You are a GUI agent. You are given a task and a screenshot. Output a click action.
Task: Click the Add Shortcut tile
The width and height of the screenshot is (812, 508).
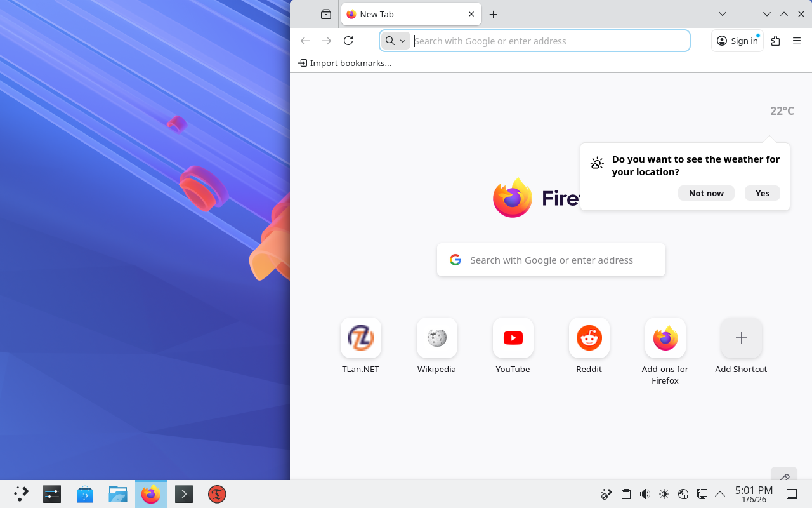coord(741,338)
